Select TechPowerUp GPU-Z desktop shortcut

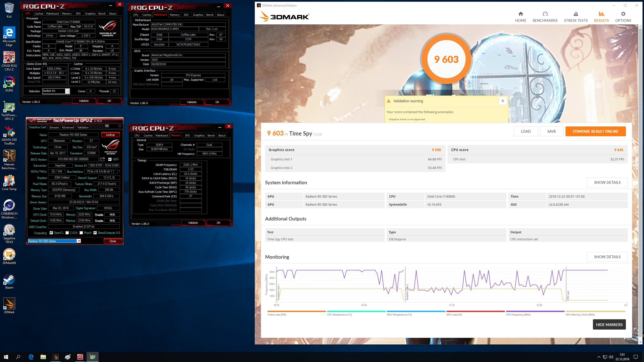9,111
